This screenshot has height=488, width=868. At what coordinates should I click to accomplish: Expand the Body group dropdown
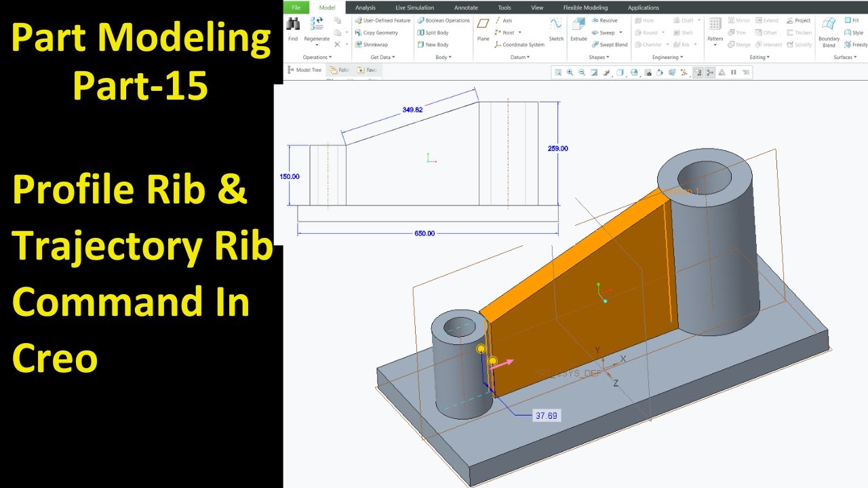[443, 58]
